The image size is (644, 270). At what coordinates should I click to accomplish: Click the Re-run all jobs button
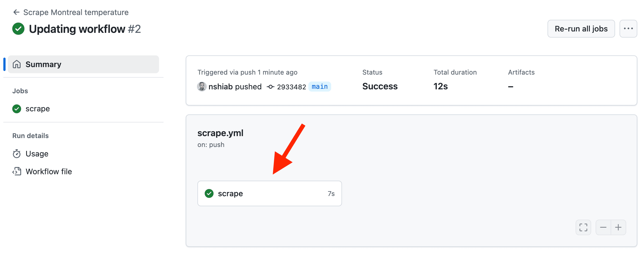coord(581,29)
